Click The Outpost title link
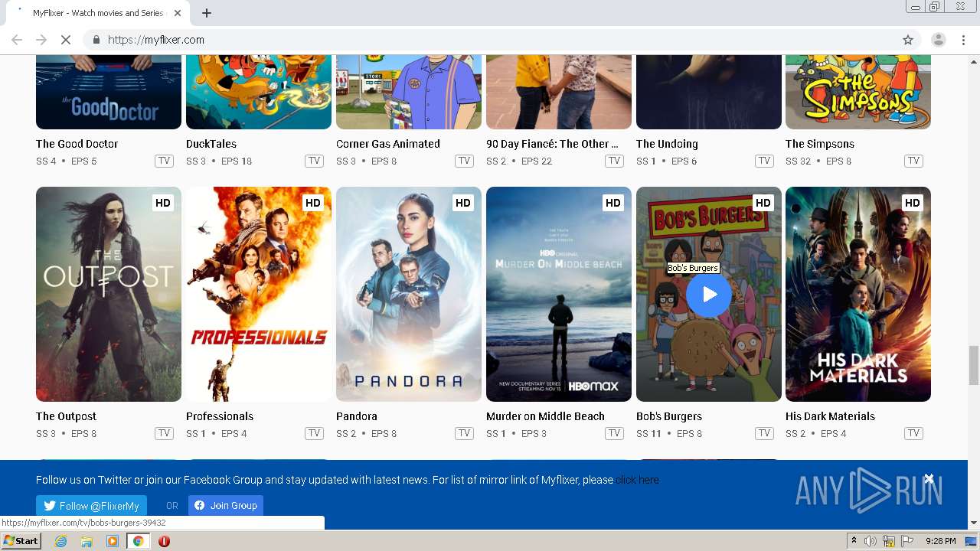This screenshot has height=551, width=980. tap(66, 416)
